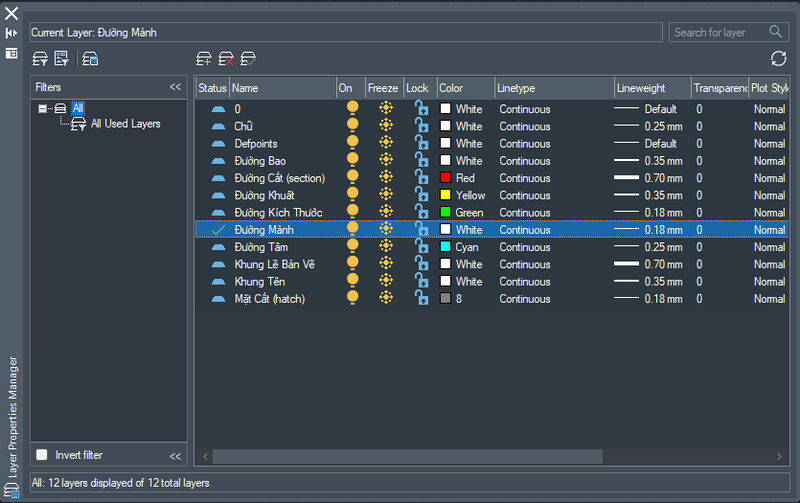Freeze the Đường Tâm layer
The width and height of the screenshot is (800, 503).
pyautogui.click(x=386, y=246)
